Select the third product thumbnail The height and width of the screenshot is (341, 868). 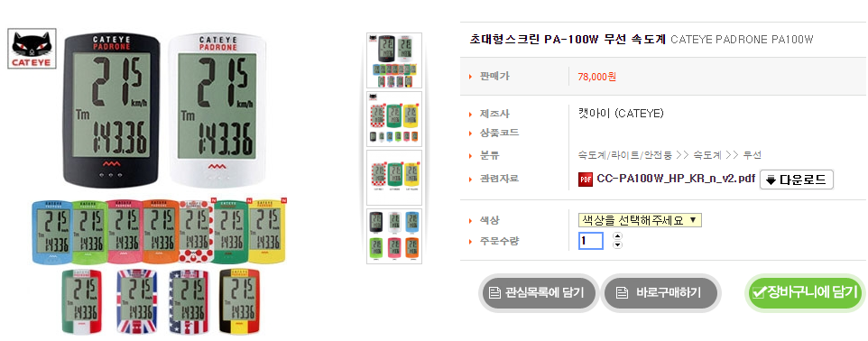(394, 178)
